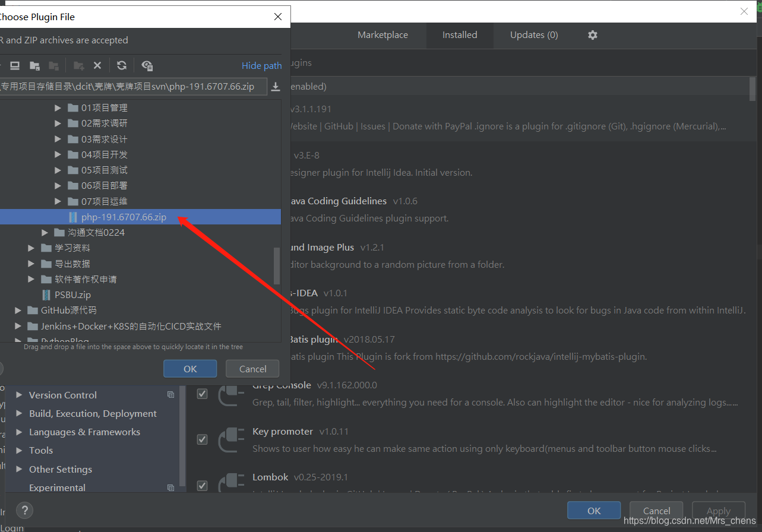The image size is (762, 532).
Task: Toggle the Lombok plugin checkbox
Action: pyautogui.click(x=203, y=486)
